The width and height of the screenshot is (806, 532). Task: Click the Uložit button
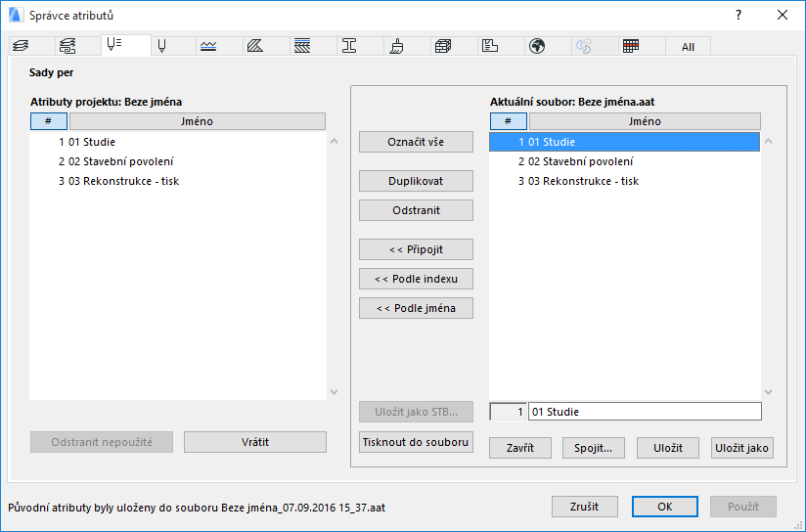tap(668, 448)
